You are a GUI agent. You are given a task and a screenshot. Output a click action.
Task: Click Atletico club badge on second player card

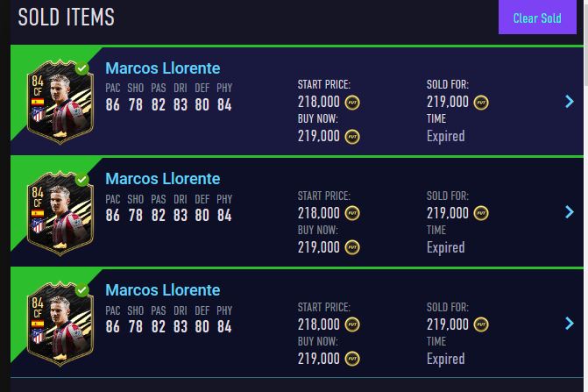38,227
